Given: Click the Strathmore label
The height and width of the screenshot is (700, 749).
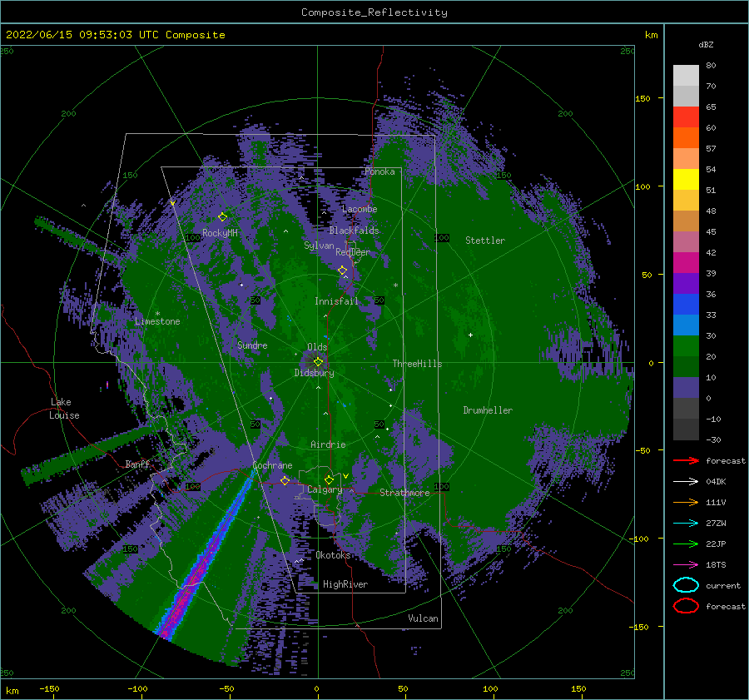Looking at the screenshot, I should [x=404, y=493].
